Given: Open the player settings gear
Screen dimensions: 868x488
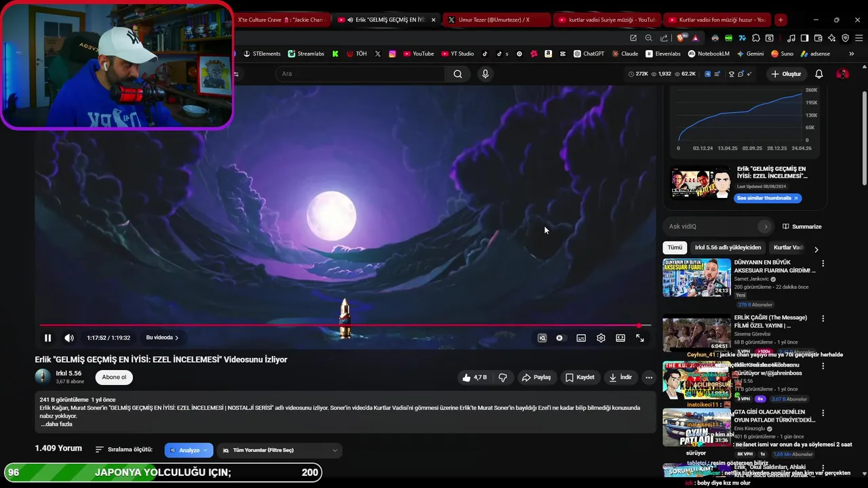Looking at the screenshot, I should click(x=601, y=338).
